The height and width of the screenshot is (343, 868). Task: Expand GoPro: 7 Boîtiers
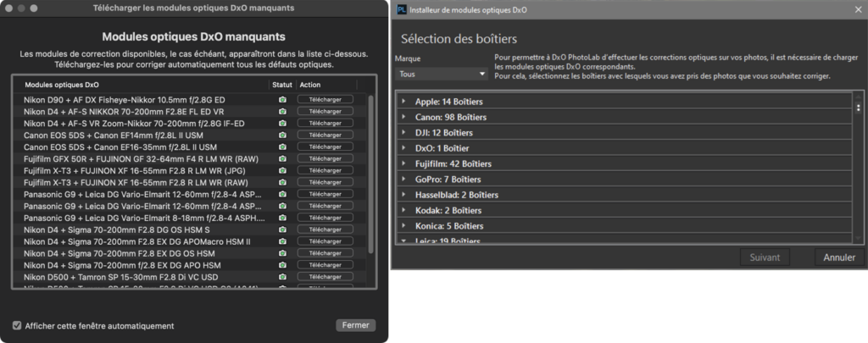pyautogui.click(x=403, y=179)
